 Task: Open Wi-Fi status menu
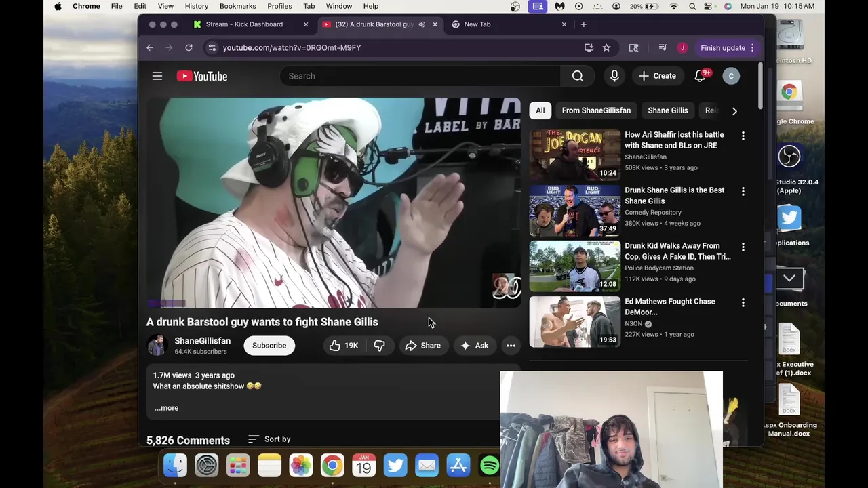click(x=673, y=6)
